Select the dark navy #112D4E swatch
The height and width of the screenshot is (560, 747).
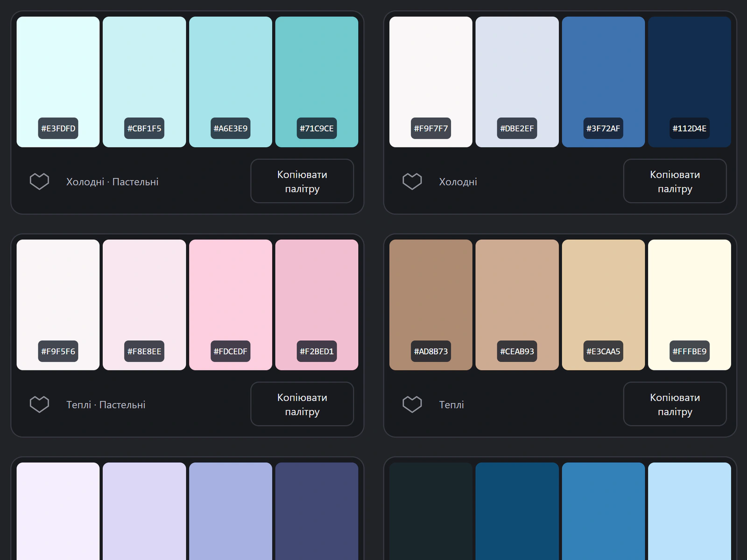[x=690, y=82]
